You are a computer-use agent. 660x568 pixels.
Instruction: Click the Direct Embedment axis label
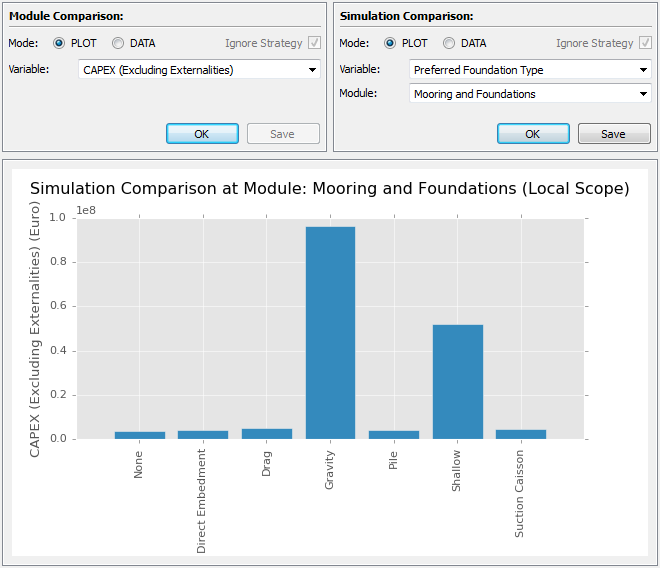pyautogui.click(x=202, y=501)
